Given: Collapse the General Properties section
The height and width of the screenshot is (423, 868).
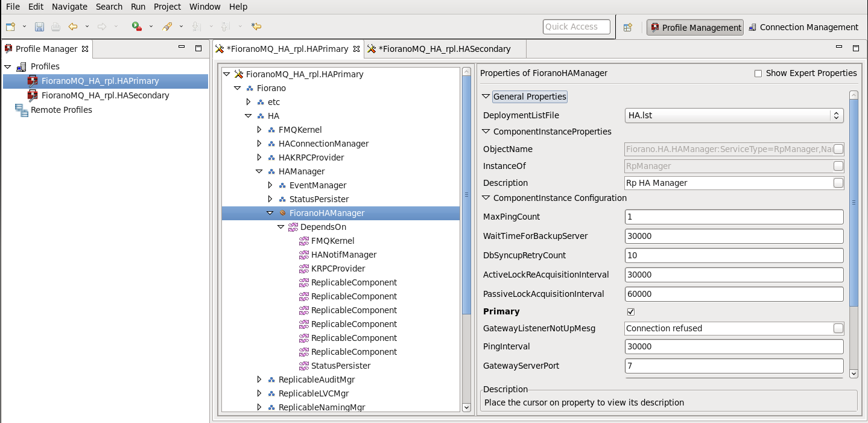Looking at the screenshot, I should pos(486,97).
